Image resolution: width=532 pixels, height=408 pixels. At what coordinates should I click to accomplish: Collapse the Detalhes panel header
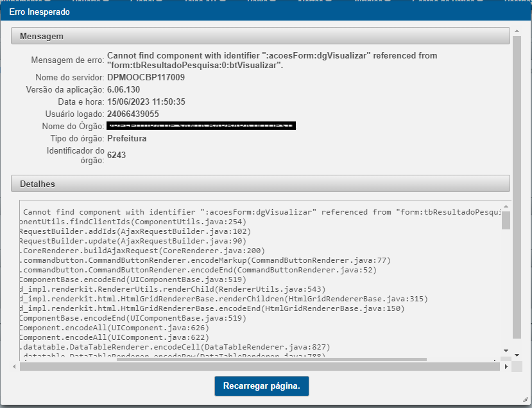pyautogui.click(x=261, y=184)
